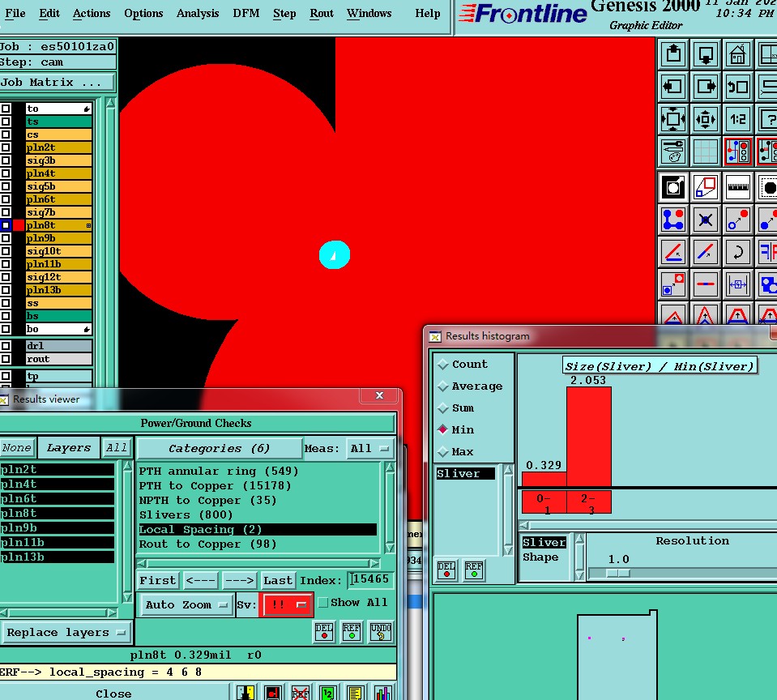Select pln6t in the results layer list
The image size is (777, 700).
(x=58, y=498)
